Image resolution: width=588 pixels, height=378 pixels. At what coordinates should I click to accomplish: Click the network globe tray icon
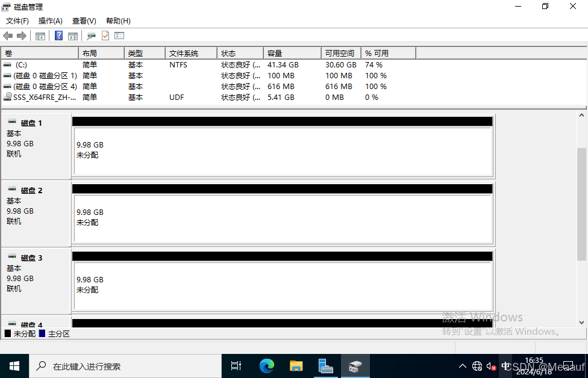coord(477,367)
